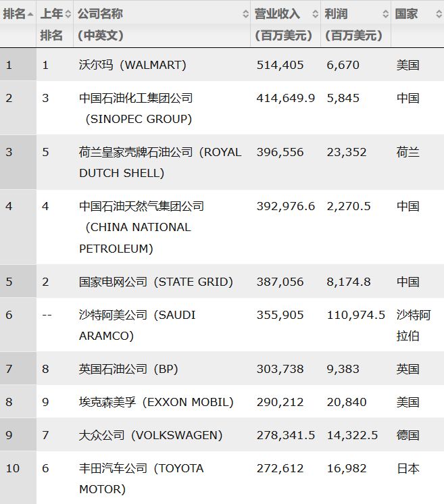Click sort arrows beside 上年排名 header
This screenshot has height=504, width=444.
(x=68, y=14)
